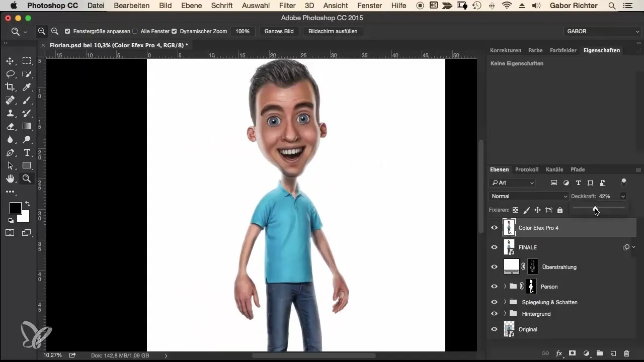Viewport: 644px width, 362px height.
Task: Select the Lasso tool
Action: (10, 74)
